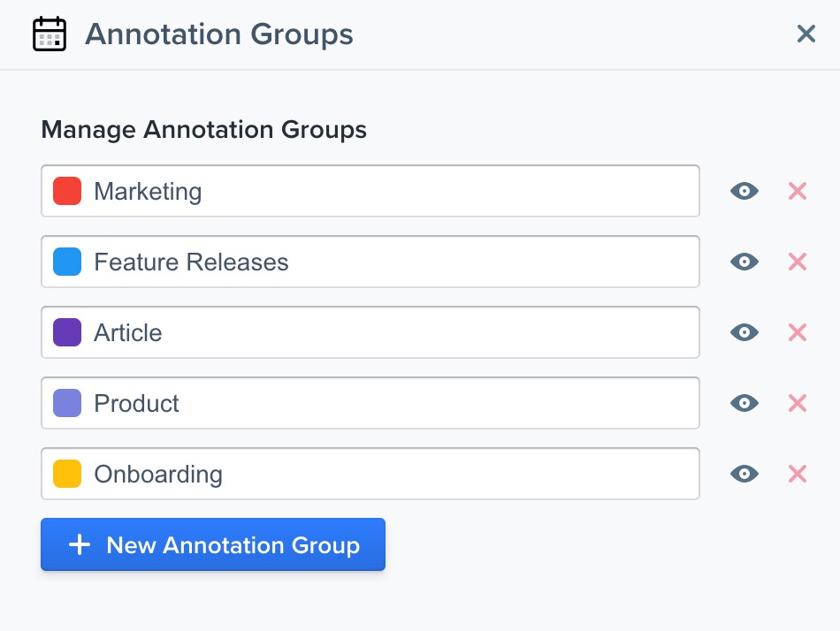The height and width of the screenshot is (631, 840).
Task: Click the calendar icon beside Annotation Groups title
Action: pos(50,34)
